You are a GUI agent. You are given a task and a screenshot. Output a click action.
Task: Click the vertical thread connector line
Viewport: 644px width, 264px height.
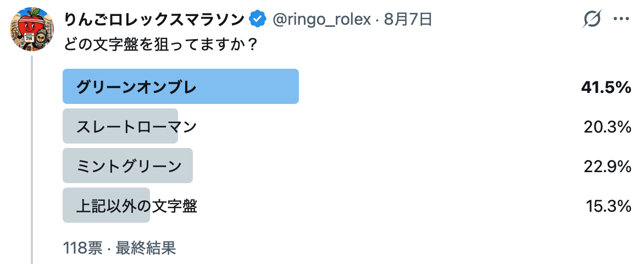[32, 159]
